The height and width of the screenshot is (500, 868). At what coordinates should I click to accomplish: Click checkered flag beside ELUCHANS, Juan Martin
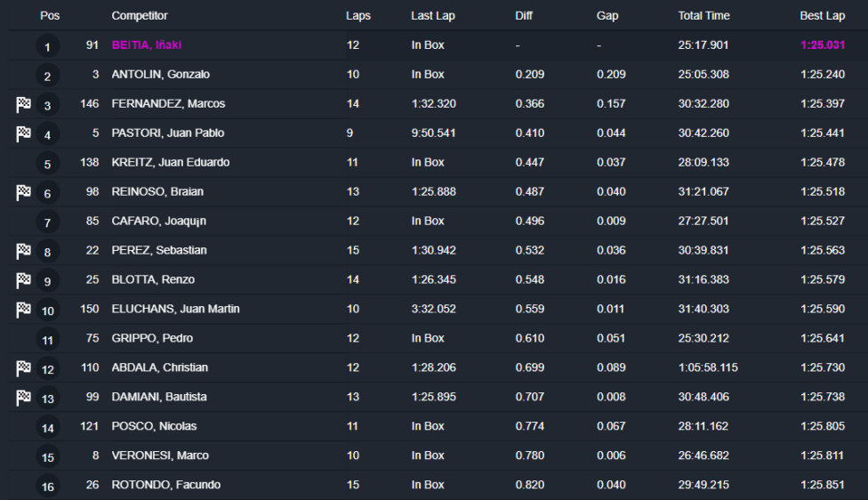tap(23, 310)
